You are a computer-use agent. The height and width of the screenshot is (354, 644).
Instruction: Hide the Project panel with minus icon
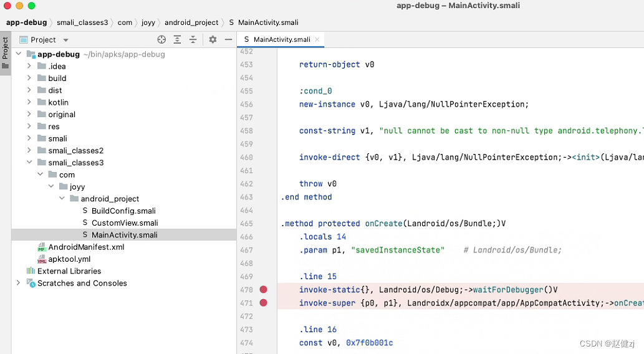(x=228, y=39)
